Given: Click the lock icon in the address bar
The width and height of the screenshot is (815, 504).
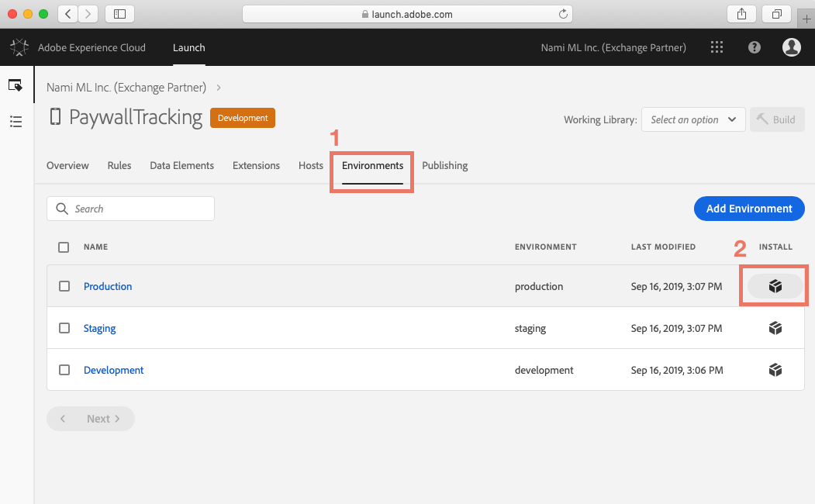Looking at the screenshot, I should [365, 14].
